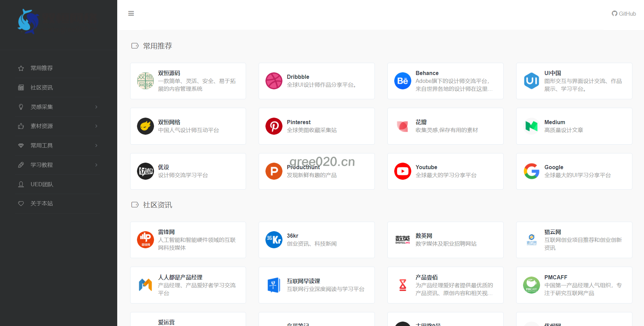Open the Behance Bē icon
This screenshot has width=644, height=326.
[x=402, y=81]
